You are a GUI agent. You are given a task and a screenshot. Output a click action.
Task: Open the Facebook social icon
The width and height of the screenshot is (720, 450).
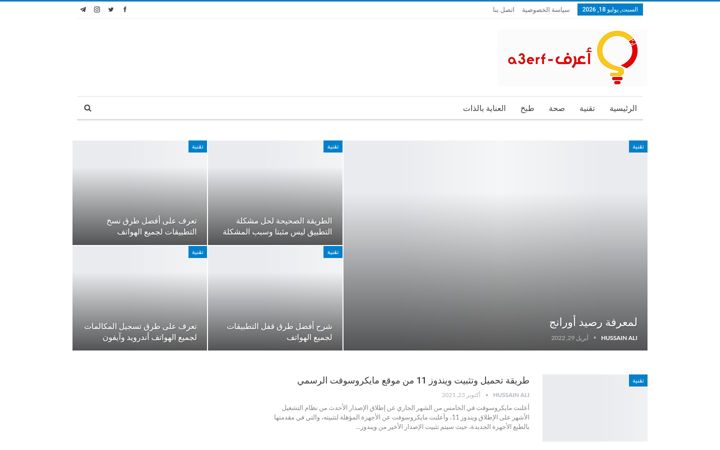click(125, 10)
